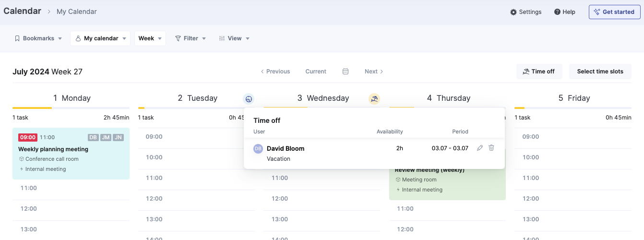The width and height of the screenshot is (644, 240).
Task: Select the 4 Thursday day header
Action: pos(449,98)
